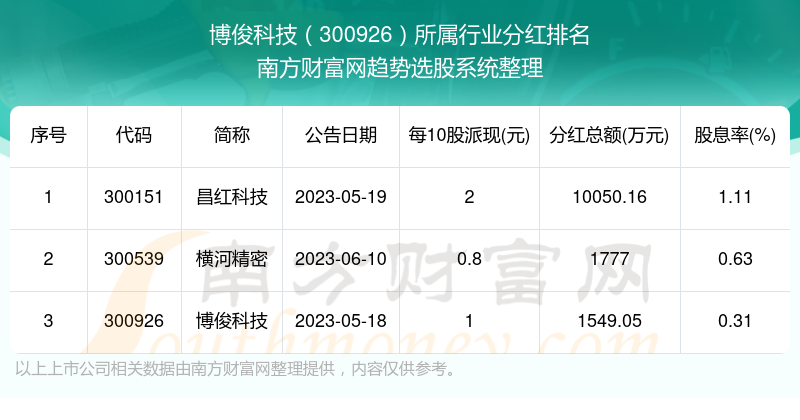Click the 简称 column header
Viewport: 800px width, 420px height.
tap(231, 136)
